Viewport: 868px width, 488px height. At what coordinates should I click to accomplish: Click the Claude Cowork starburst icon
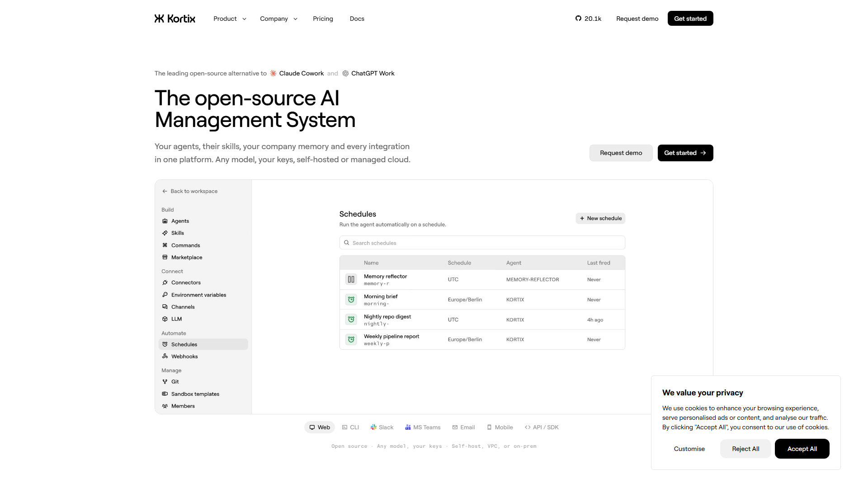[x=273, y=73]
